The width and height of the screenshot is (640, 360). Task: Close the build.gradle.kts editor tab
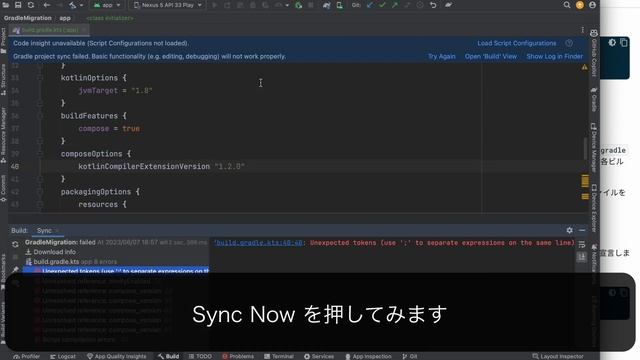click(x=84, y=30)
